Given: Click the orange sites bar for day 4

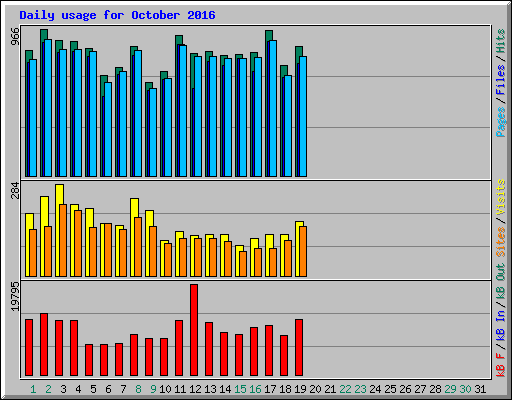Looking at the screenshot, I should coord(78,243).
